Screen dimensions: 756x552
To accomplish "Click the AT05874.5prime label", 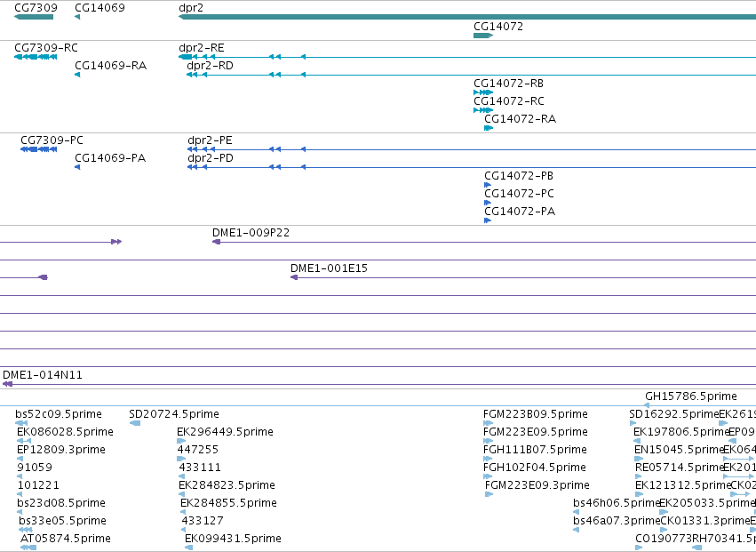I will pos(66,539).
